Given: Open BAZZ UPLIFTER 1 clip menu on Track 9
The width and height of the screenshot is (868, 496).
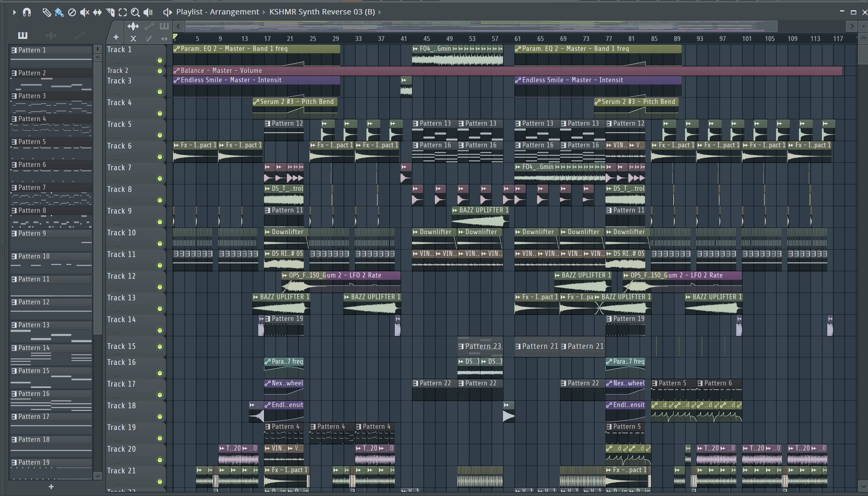Looking at the screenshot, I should (455, 211).
